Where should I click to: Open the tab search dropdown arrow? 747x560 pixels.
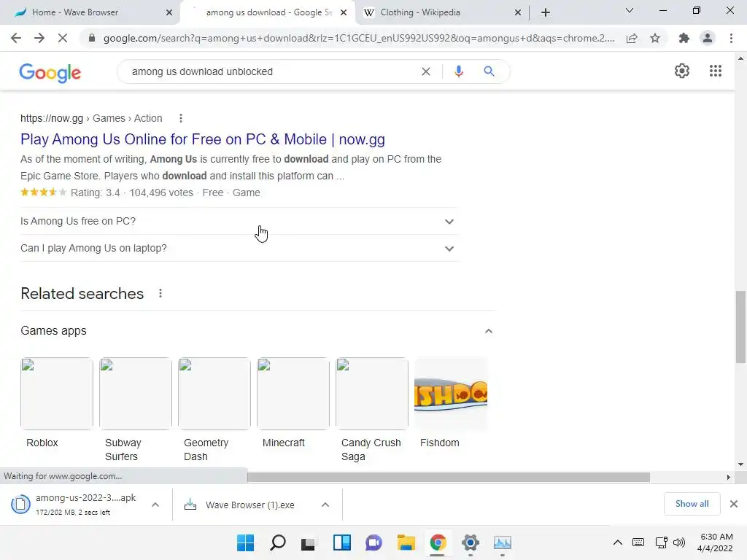coord(630,10)
